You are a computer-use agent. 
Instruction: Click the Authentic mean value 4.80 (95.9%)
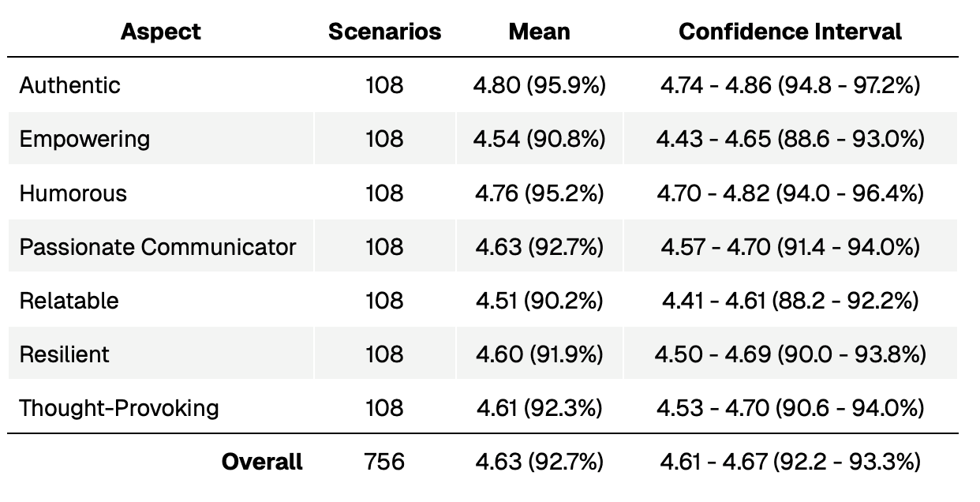(540, 84)
